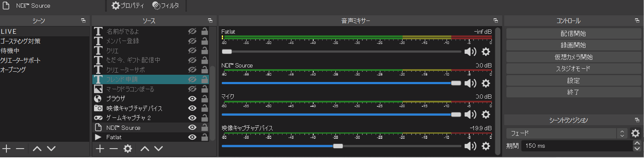Click 配信開始 to start streaming

tap(573, 33)
